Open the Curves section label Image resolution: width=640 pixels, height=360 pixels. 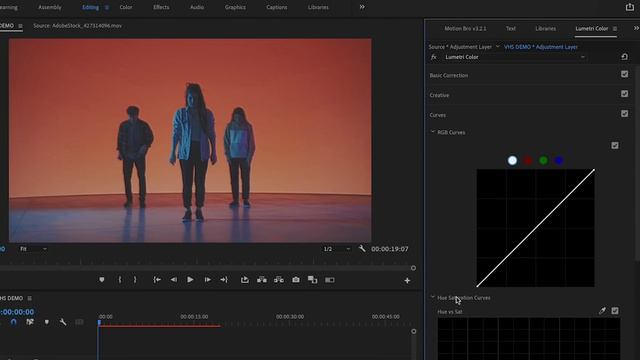pyautogui.click(x=438, y=115)
